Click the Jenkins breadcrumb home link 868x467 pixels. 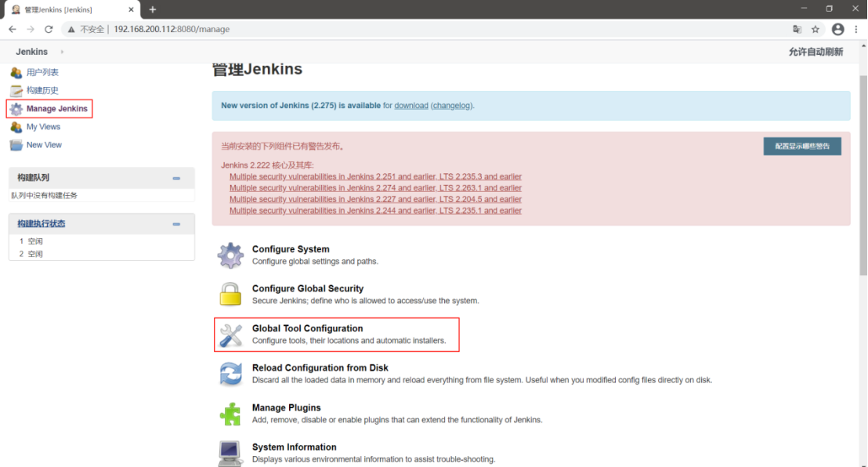(31, 52)
